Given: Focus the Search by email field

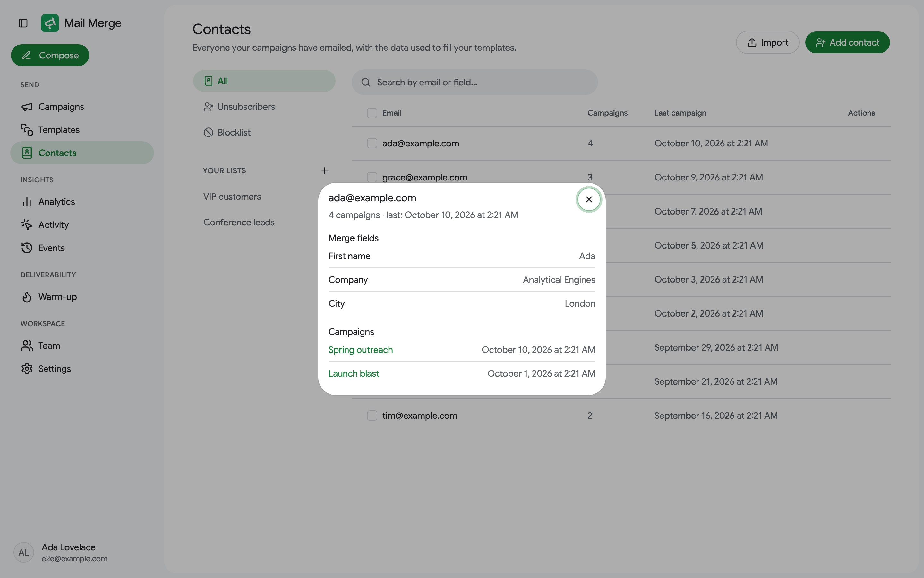Looking at the screenshot, I should pos(475,82).
